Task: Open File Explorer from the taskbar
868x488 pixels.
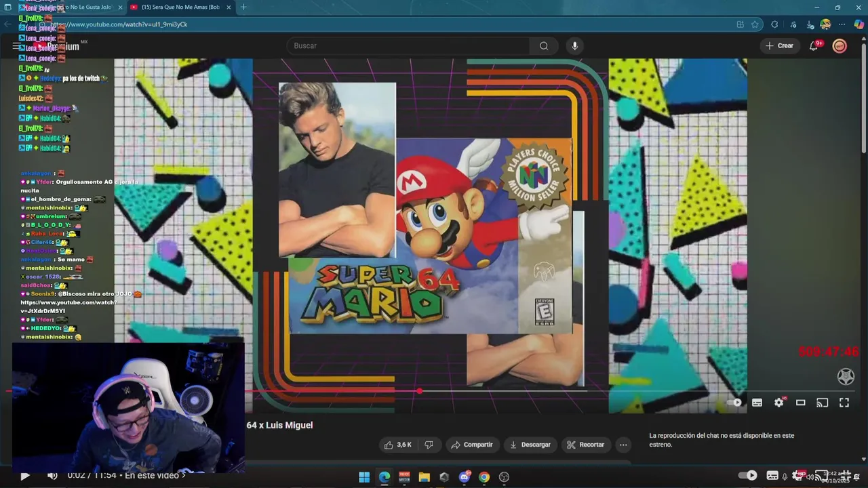Action: point(425,477)
